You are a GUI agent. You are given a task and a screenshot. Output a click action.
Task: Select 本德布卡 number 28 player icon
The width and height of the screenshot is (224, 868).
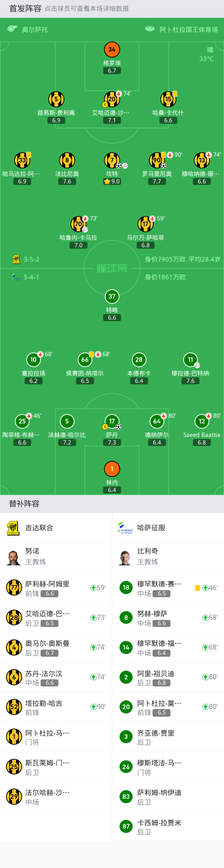point(139,360)
